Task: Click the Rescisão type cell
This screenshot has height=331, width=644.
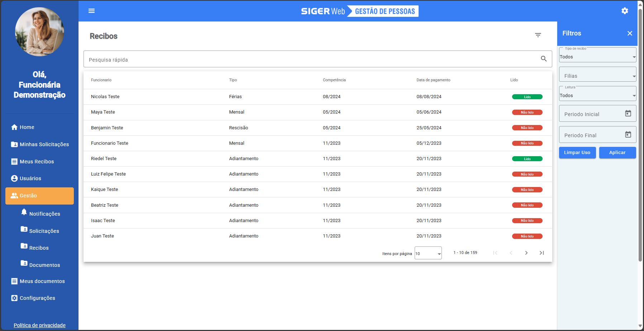Action: pyautogui.click(x=238, y=128)
